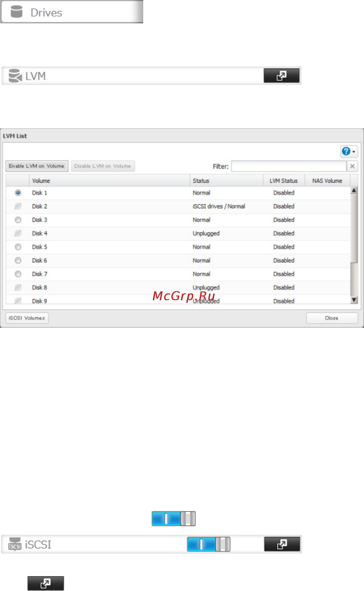Click the Disk 3 volume name

(x=39, y=220)
